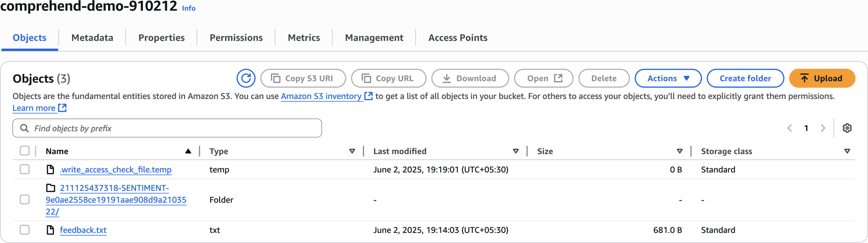The image size is (868, 243).
Task: Open the Actions dropdown
Action: pos(668,78)
